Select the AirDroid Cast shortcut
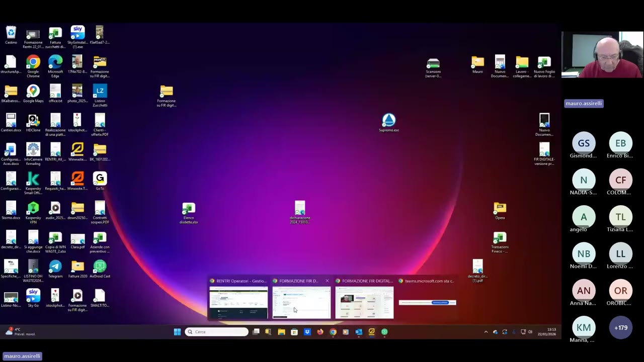This screenshot has width=644, height=362. (100, 268)
